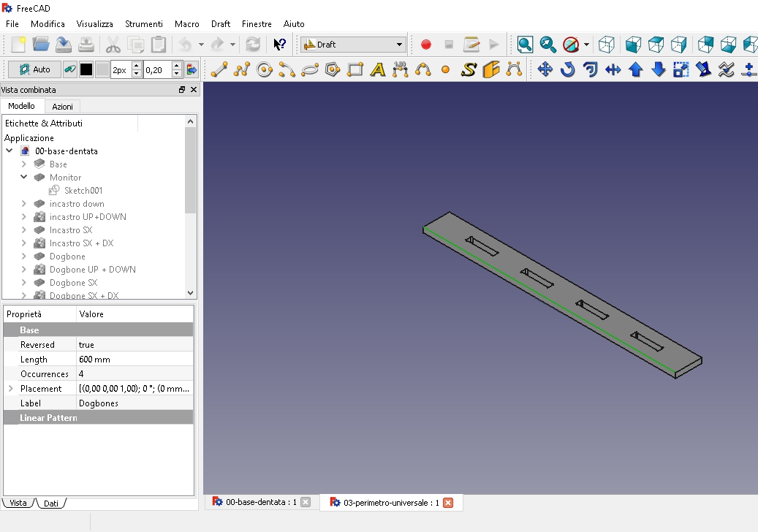Apply style to selected objects icon
758x532 pixels.
(x=192, y=69)
